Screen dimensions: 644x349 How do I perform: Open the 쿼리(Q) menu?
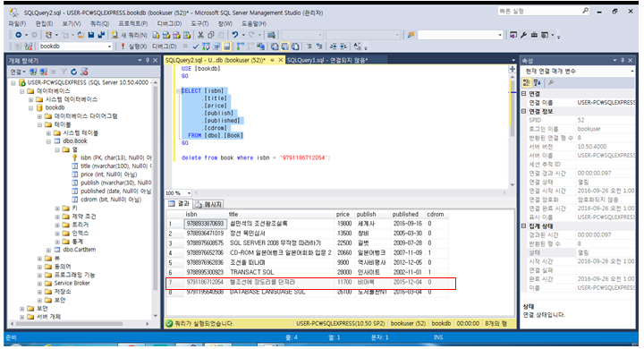(100, 23)
